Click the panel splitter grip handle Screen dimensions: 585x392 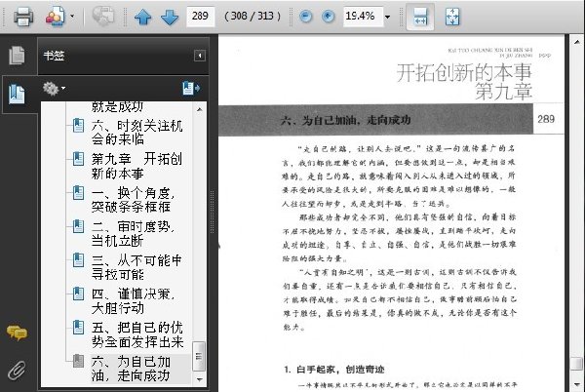pos(213,212)
